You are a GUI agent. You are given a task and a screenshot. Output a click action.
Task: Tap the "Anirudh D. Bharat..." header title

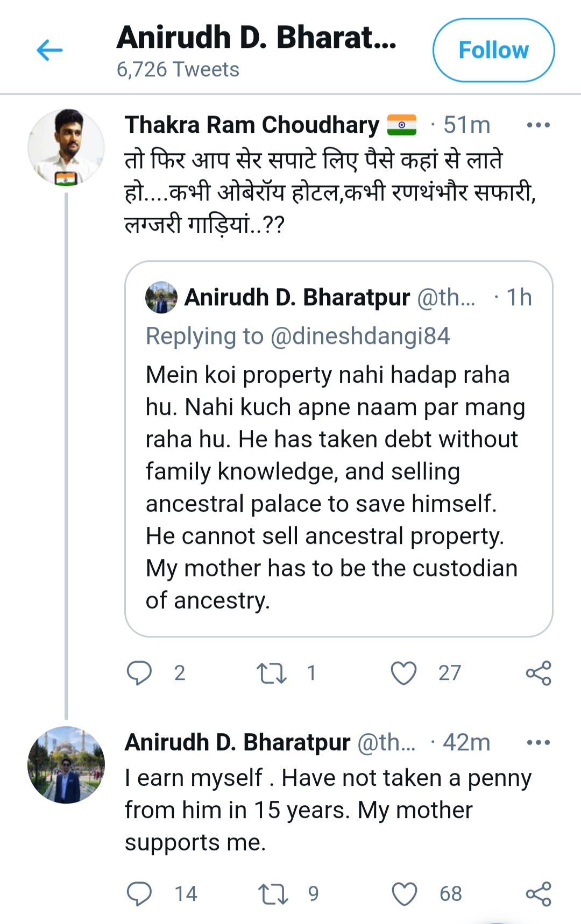click(x=257, y=38)
